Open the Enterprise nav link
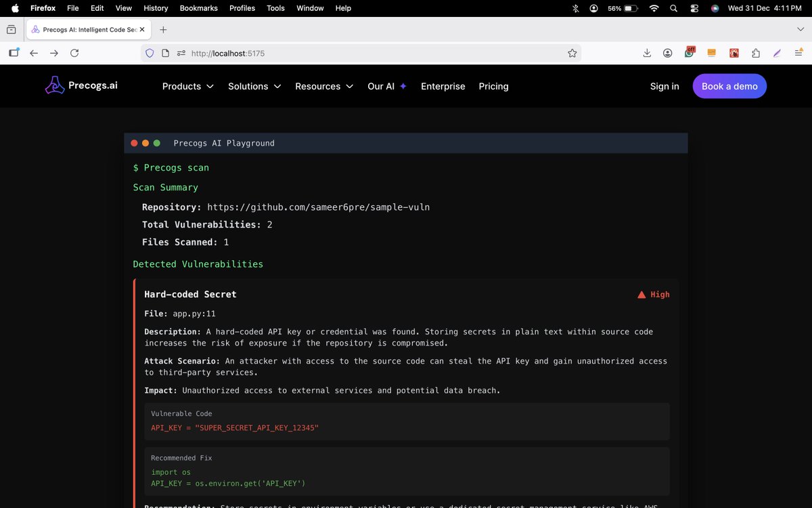Image resolution: width=812 pixels, height=508 pixels. point(443,86)
